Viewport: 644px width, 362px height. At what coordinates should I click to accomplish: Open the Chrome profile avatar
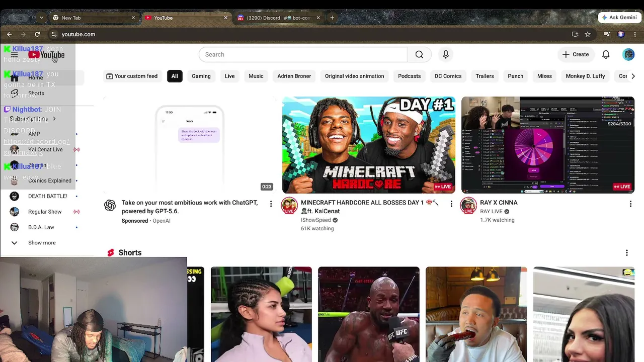pyautogui.click(x=621, y=34)
